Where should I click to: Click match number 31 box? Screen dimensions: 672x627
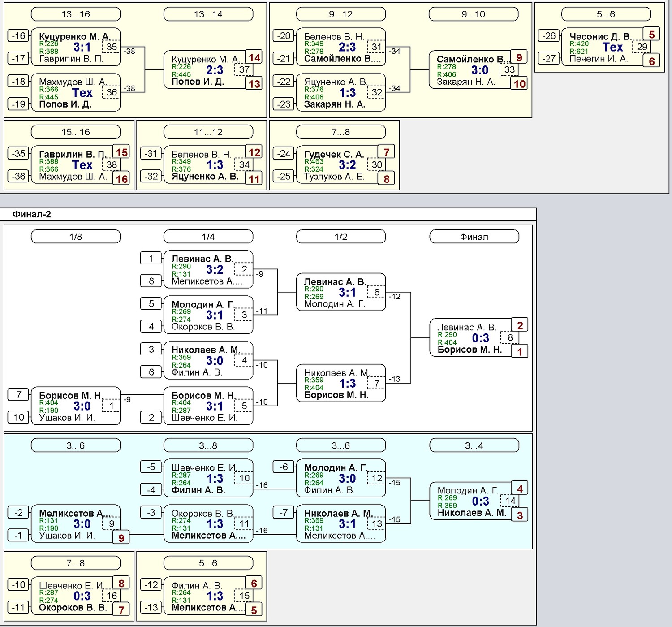(x=377, y=47)
